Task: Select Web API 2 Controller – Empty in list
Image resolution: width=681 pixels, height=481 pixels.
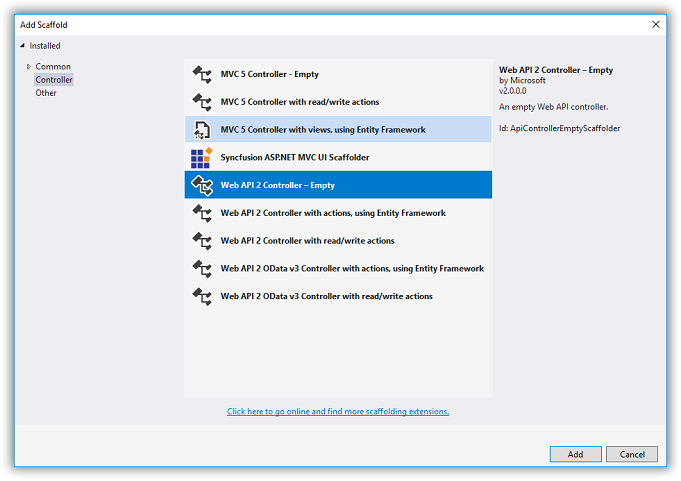Action: click(x=338, y=185)
